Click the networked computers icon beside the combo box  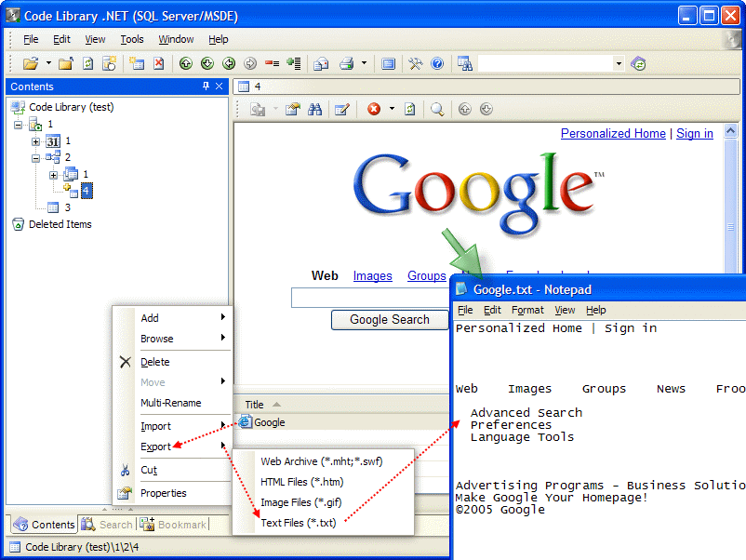pos(465,63)
